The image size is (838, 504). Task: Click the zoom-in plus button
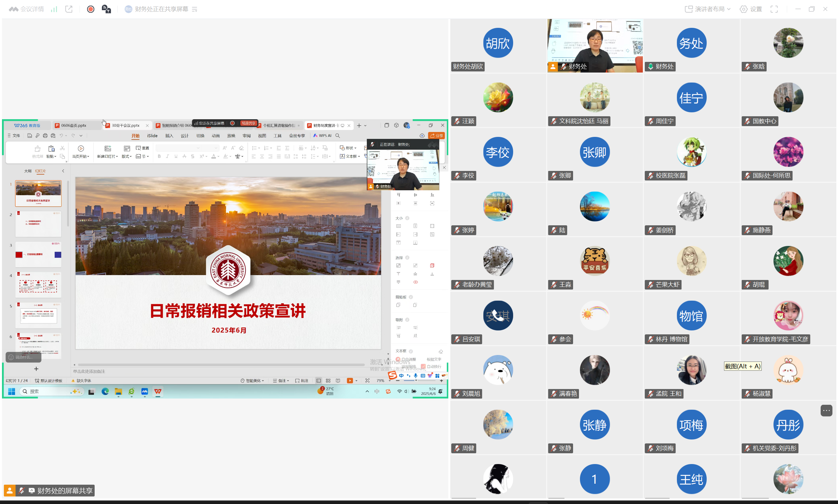click(441, 381)
